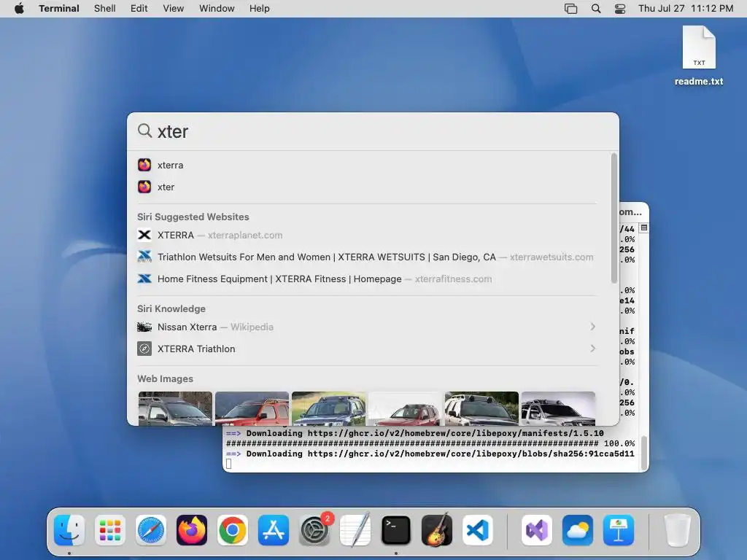Launch Visual Studio Code from the Dock

tap(477, 530)
